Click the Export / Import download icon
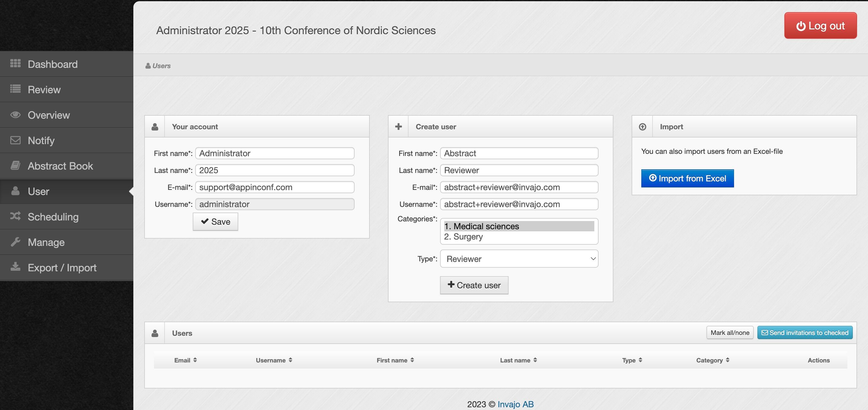This screenshot has height=410, width=868. (x=15, y=267)
